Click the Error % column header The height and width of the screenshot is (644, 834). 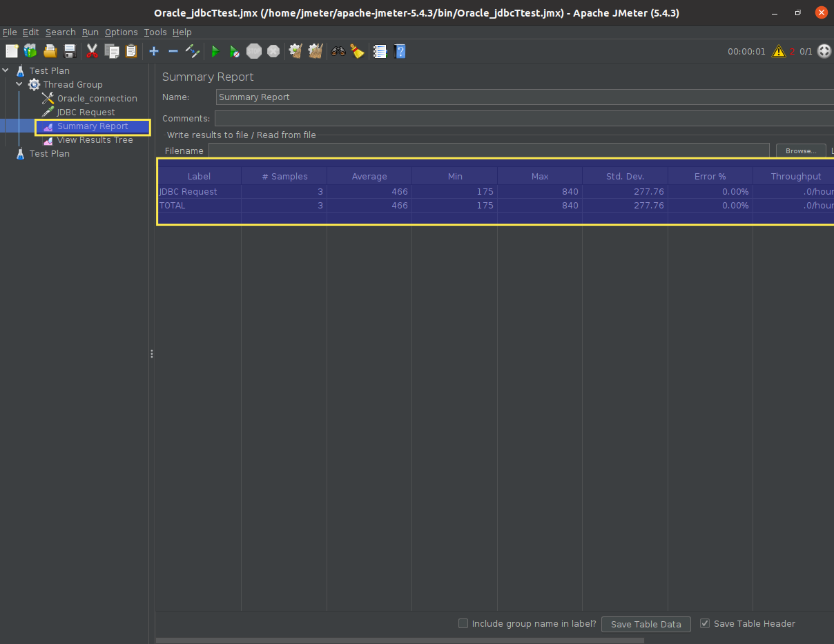[x=710, y=176]
